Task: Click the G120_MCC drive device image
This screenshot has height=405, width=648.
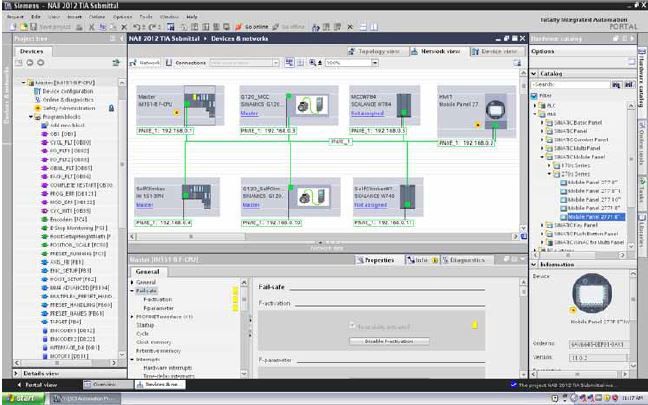Action: coord(313,105)
